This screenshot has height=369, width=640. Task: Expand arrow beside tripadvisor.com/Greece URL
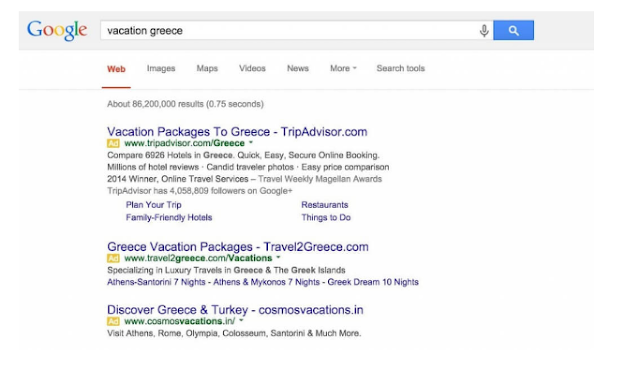(251, 143)
